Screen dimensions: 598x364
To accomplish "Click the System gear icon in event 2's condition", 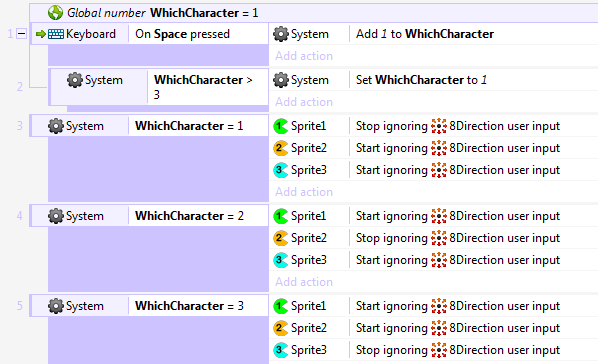I will click(75, 80).
